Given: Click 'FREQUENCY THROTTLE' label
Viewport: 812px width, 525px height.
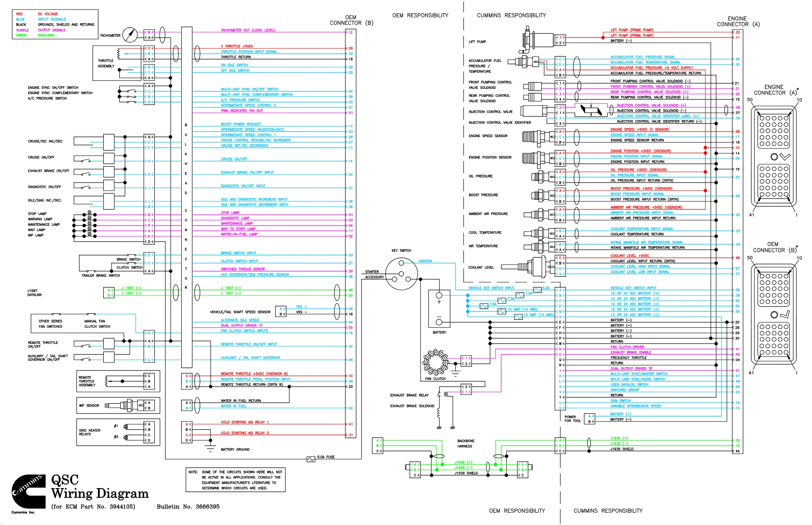Looking at the screenshot, I should tap(628, 358).
